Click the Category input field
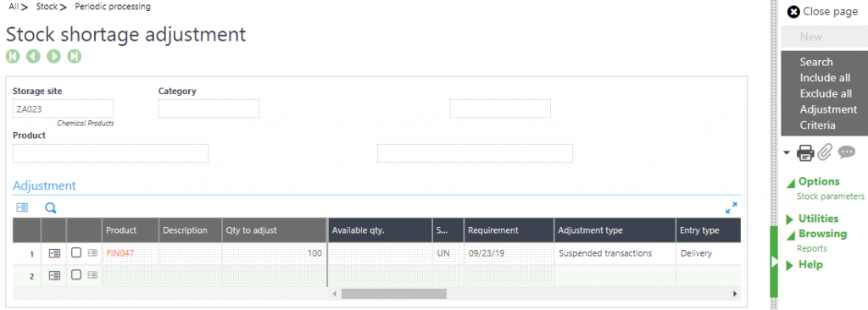The width and height of the screenshot is (868, 310). 209,108
